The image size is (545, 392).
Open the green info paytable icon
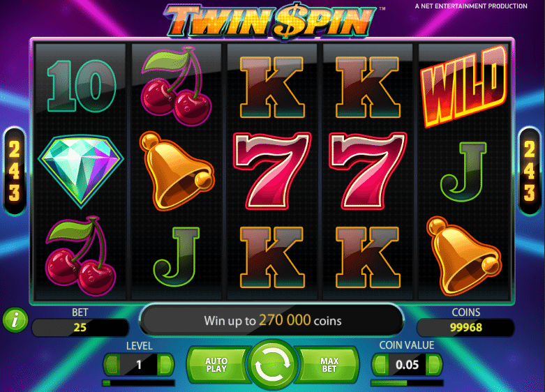point(15,319)
